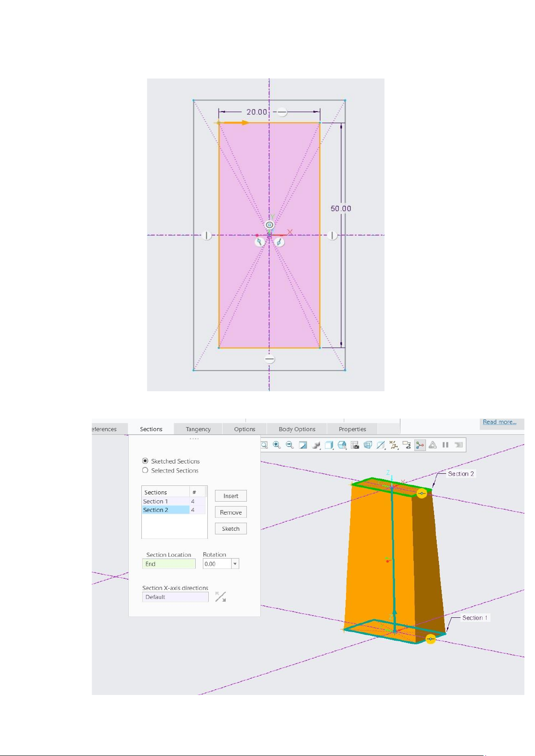Click the Section 1 label in viewport
This screenshot has height=756, width=535.
(x=474, y=618)
